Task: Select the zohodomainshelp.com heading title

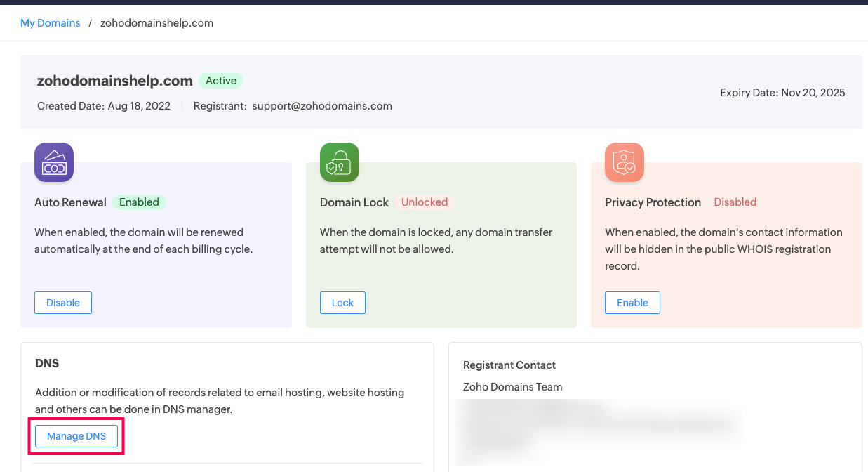Action: [115, 81]
